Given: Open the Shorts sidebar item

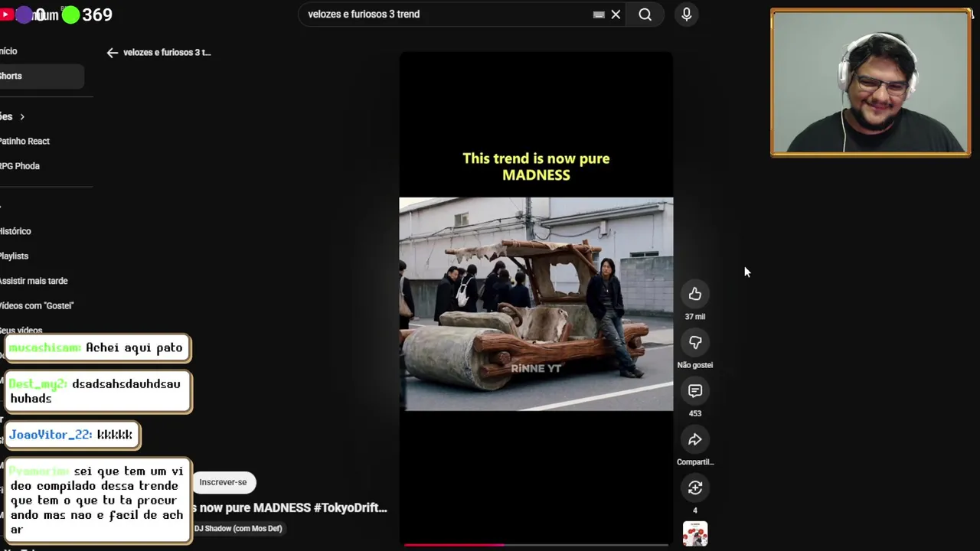Looking at the screenshot, I should click(41, 76).
